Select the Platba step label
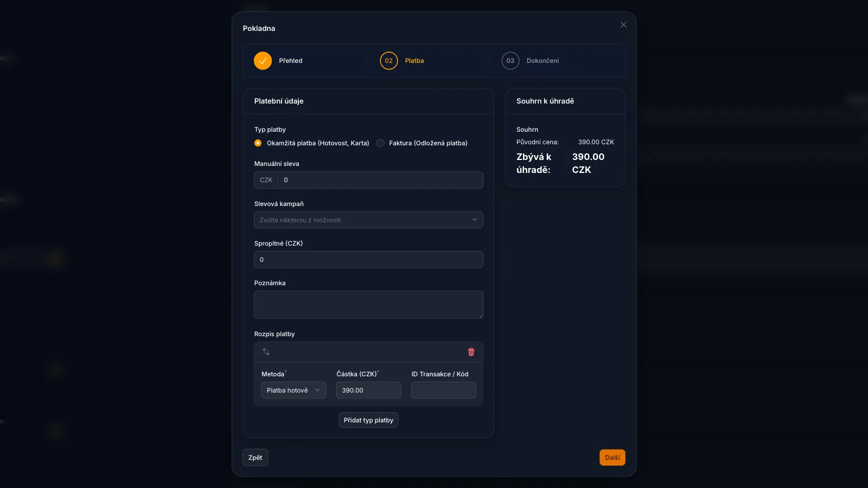Screen dimensions: 868x488 pyautogui.click(x=414, y=61)
